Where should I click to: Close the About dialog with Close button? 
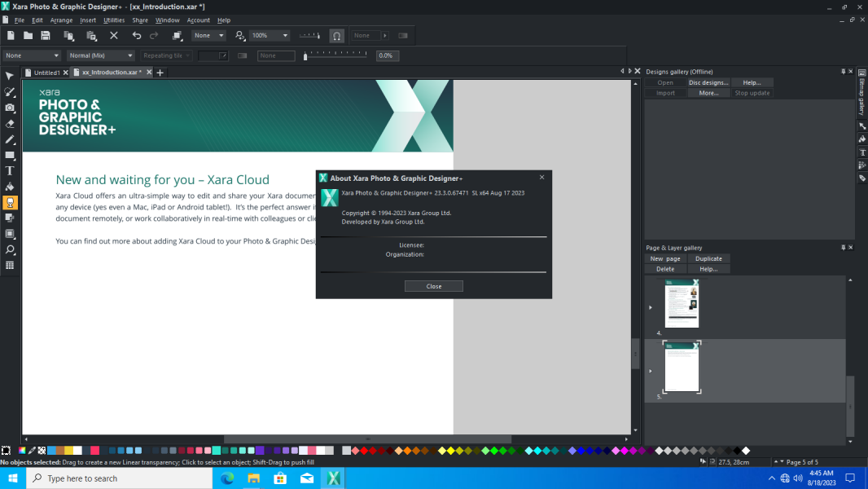(x=434, y=286)
